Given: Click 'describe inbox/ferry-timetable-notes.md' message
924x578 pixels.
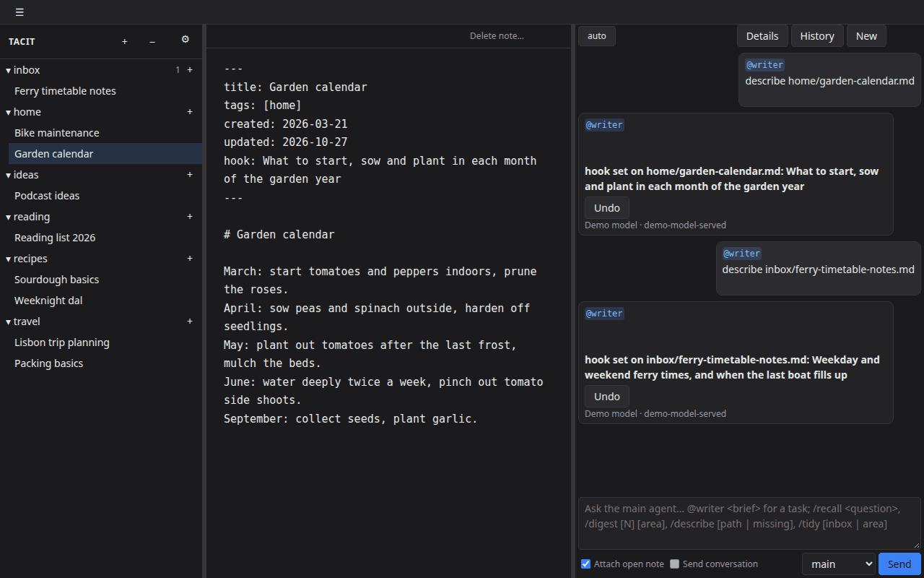Looking at the screenshot, I should click(x=819, y=269).
